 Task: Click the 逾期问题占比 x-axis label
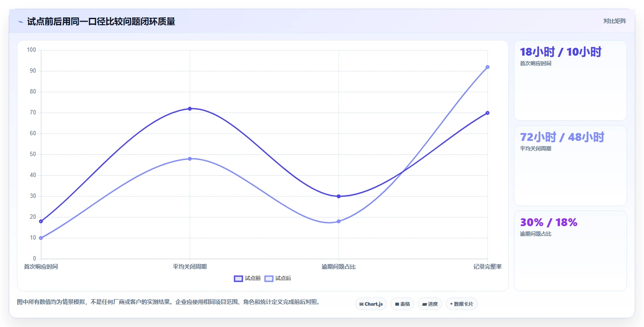click(x=339, y=267)
